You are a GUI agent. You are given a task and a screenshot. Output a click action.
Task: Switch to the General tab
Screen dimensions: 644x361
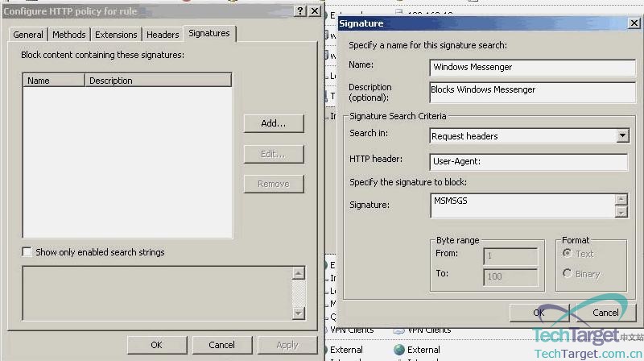(28, 35)
